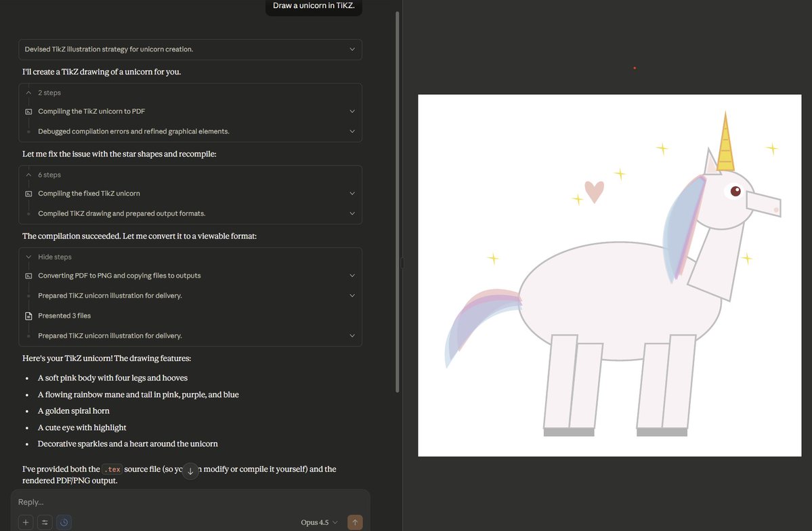
Task: Open the Opus 4.5 model selector
Action: click(319, 522)
